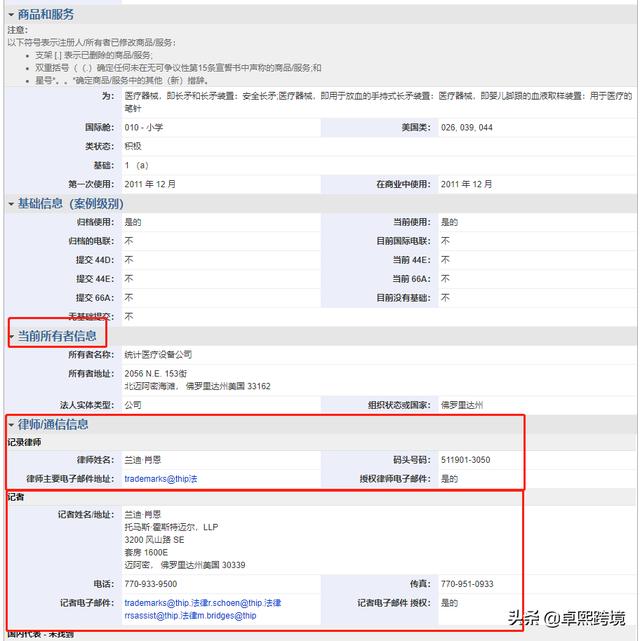Open the attorney primary email trademarks@thip link
Image resolution: width=640 pixels, height=641 pixels.
(161, 479)
